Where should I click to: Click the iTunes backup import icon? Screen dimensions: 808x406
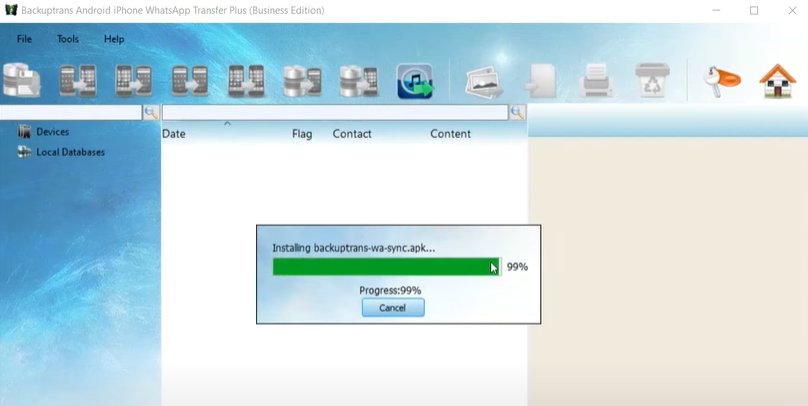point(415,81)
